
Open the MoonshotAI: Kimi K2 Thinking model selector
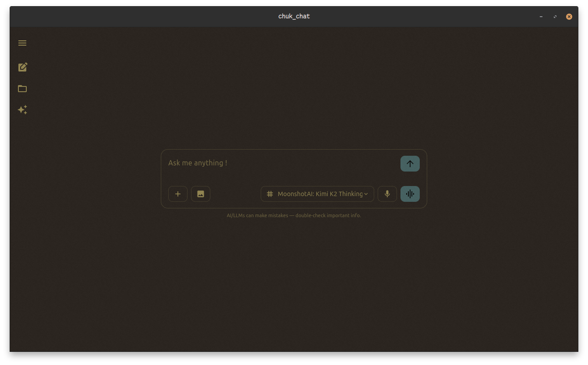[319, 194]
